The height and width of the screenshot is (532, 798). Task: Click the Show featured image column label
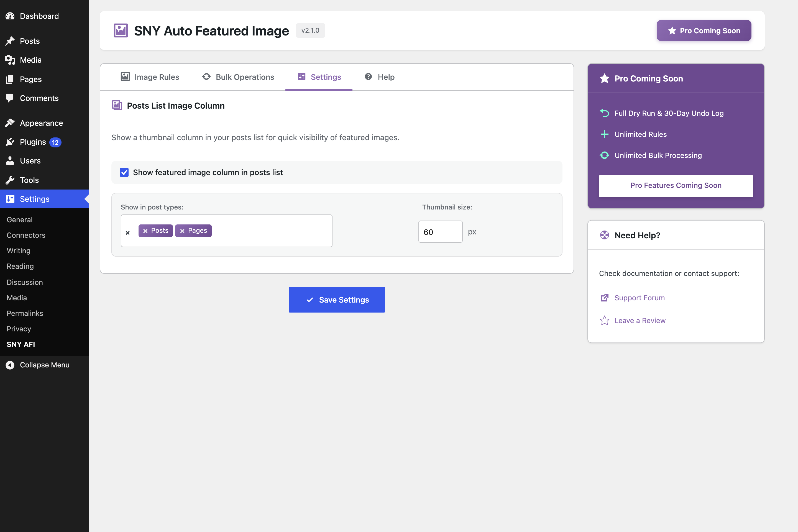(208, 172)
